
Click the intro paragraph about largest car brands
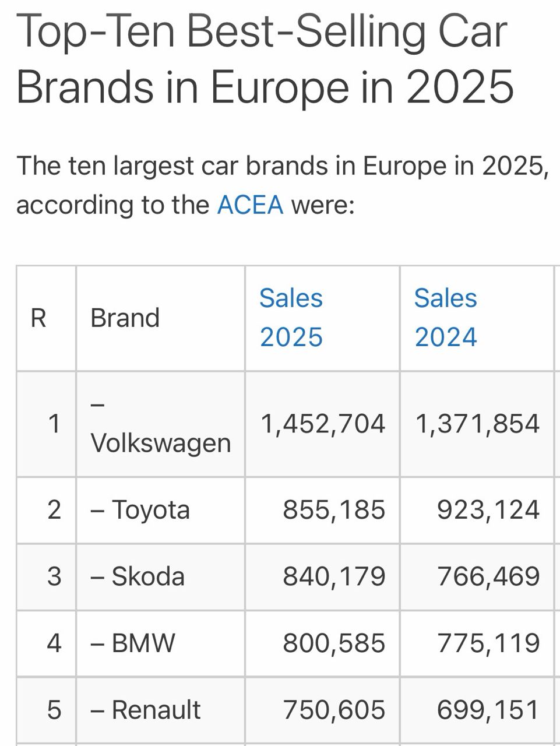pyautogui.click(x=282, y=185)
